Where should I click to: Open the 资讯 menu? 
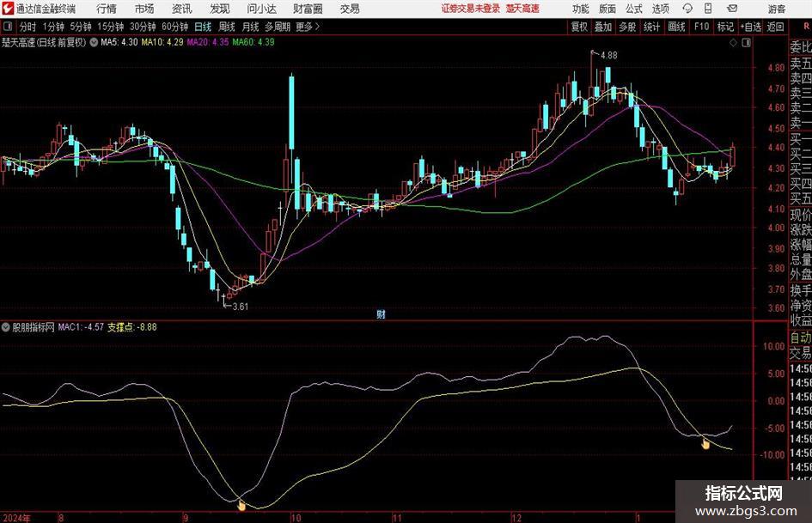(x=181, y=9)
